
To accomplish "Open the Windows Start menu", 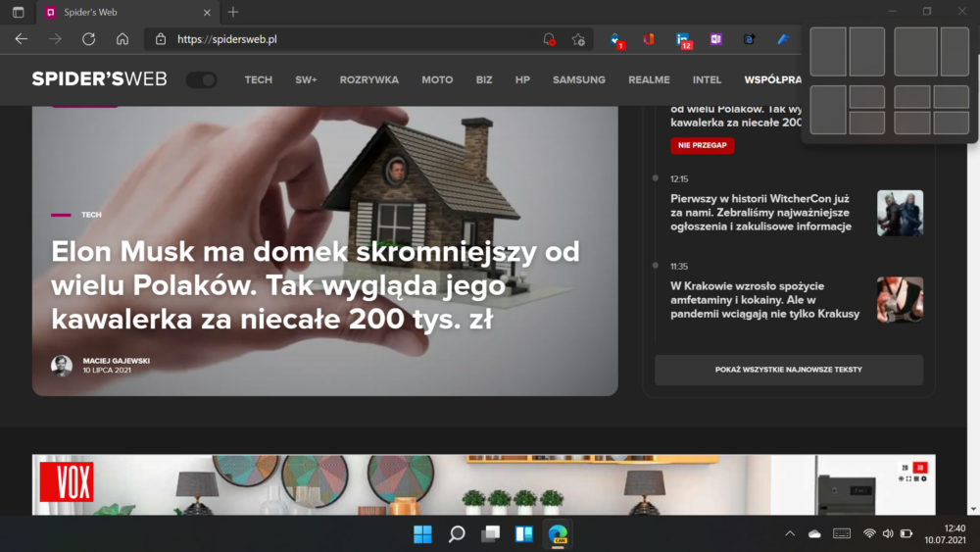I will [422, 534].
